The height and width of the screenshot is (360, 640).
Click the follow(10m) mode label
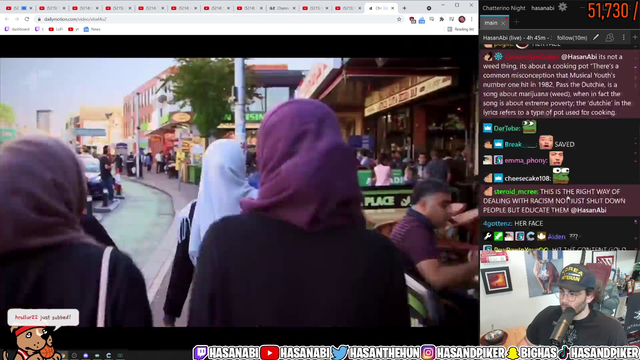click(x=572, y=38)
